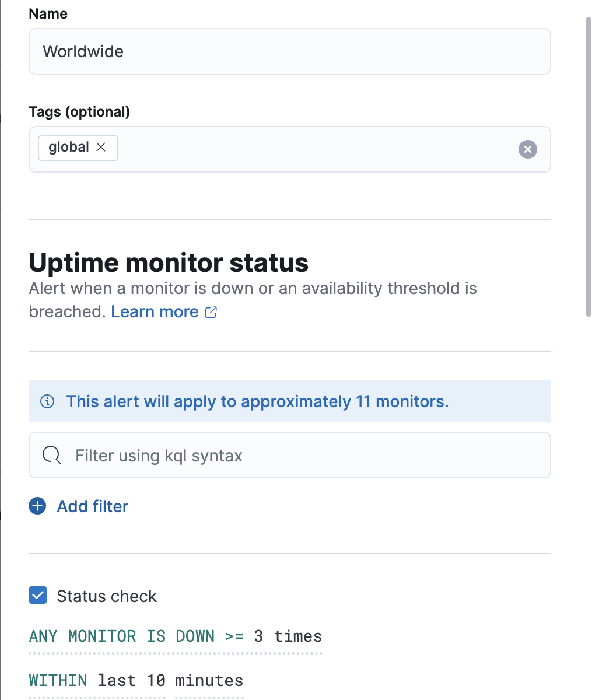The image size is (592, 700).
Task: Click the plus icon beside Add filter
Action: coord(37,506)
